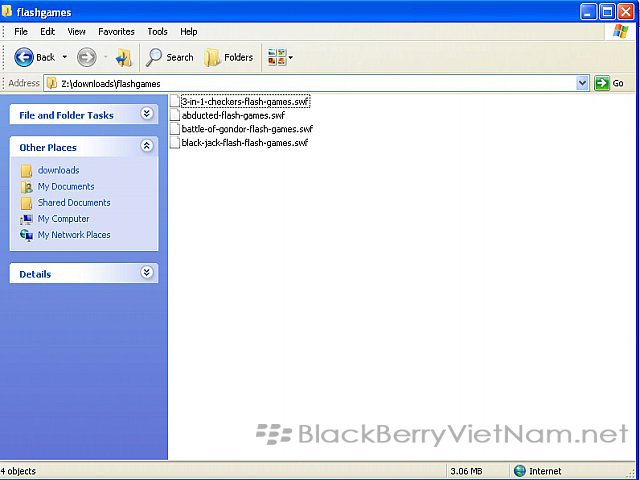Viewport: 640px width, 480px height.
Task: Click the folder icon in address bar
Action: [x=51, y=83]
